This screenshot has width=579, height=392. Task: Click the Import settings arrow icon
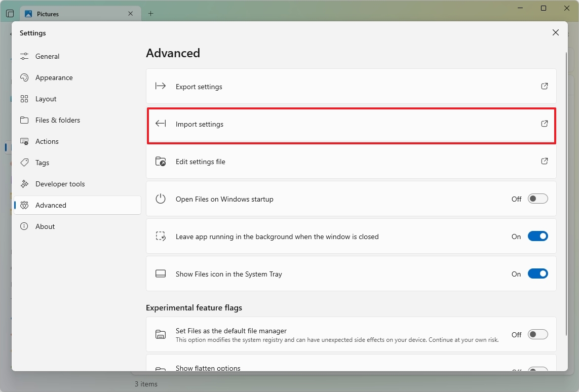point(544,124)
